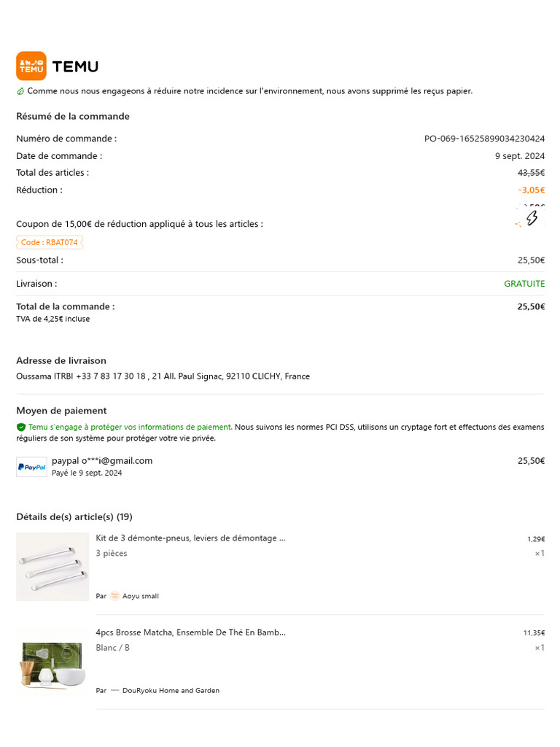Click the Kit de 3 démonte-pneus title

(190, 538)
